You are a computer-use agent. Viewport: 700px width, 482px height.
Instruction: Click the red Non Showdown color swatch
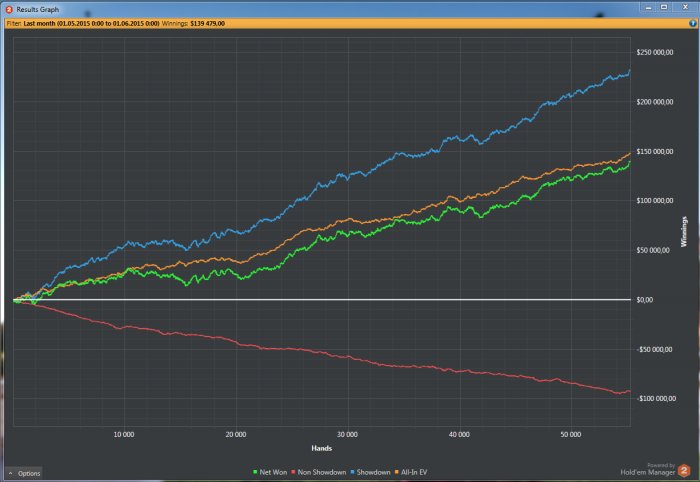pyautogui.click(x=293, y=472)
